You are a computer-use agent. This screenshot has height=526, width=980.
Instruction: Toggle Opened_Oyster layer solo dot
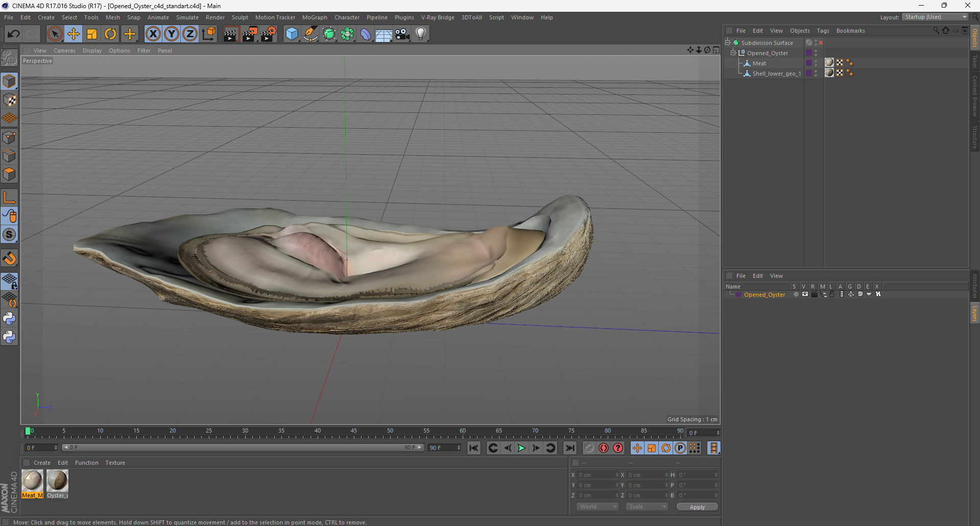(x=796, y=295)
